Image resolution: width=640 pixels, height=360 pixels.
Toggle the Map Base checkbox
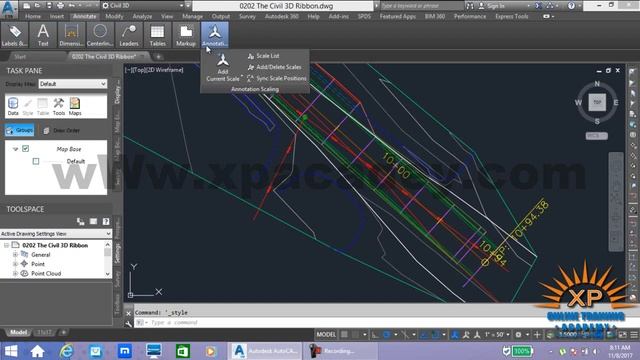[x=25, y=149]
